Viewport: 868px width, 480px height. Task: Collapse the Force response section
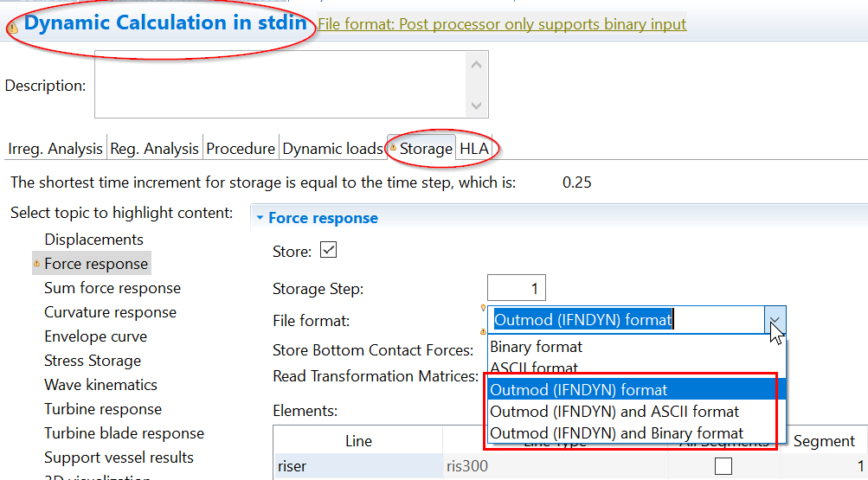click(x=260, y=218)
